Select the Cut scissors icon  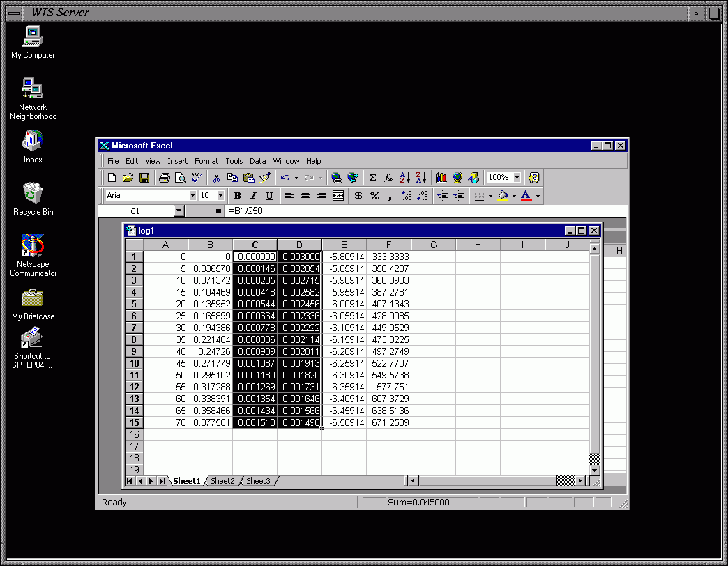coord(217,178)
